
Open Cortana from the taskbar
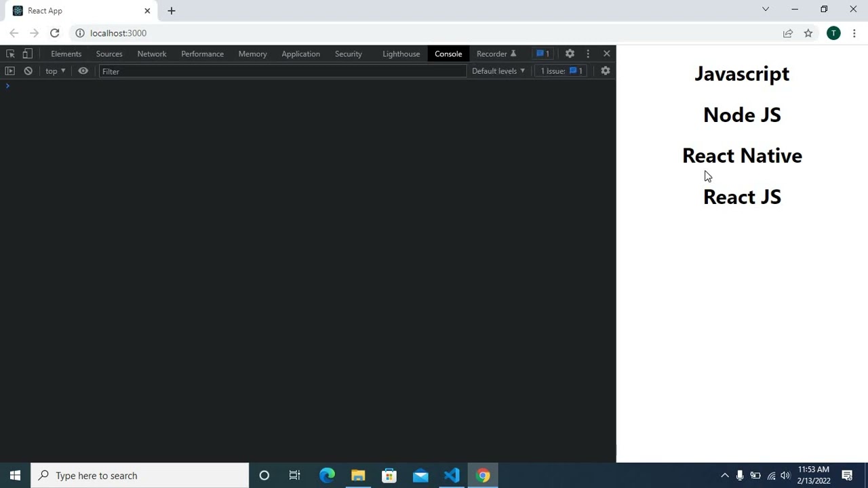click(x=264, y=475)
